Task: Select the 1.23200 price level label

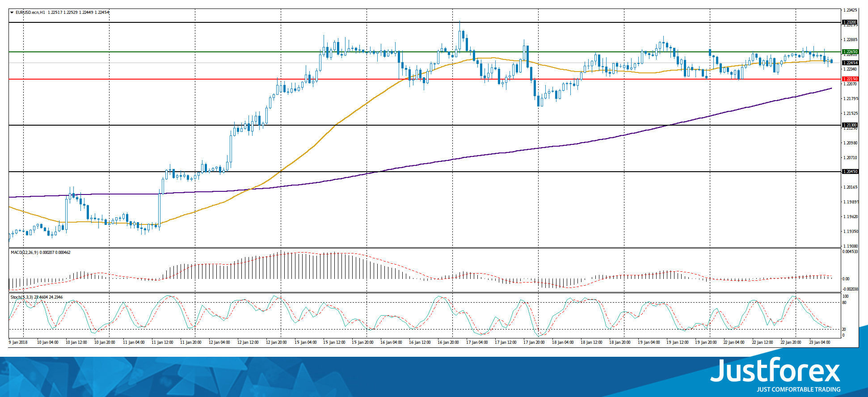Action: click(x=850, y=22)
